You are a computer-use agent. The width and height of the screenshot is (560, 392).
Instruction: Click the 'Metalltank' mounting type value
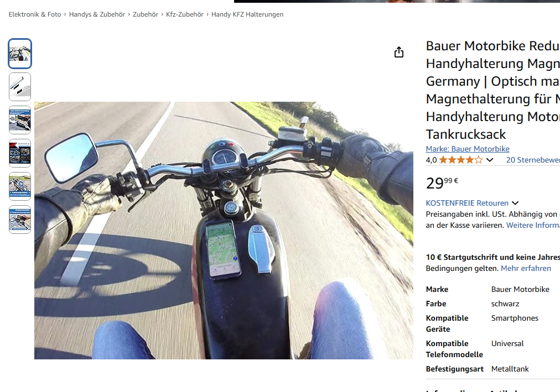pyautogui.click(x=510, y=369)
